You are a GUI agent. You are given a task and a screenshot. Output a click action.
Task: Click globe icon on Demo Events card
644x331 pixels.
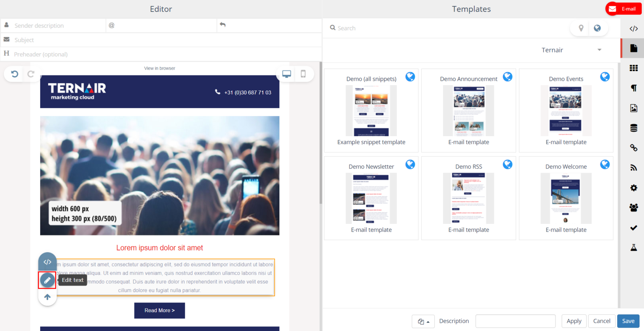(x=605, y=77)
